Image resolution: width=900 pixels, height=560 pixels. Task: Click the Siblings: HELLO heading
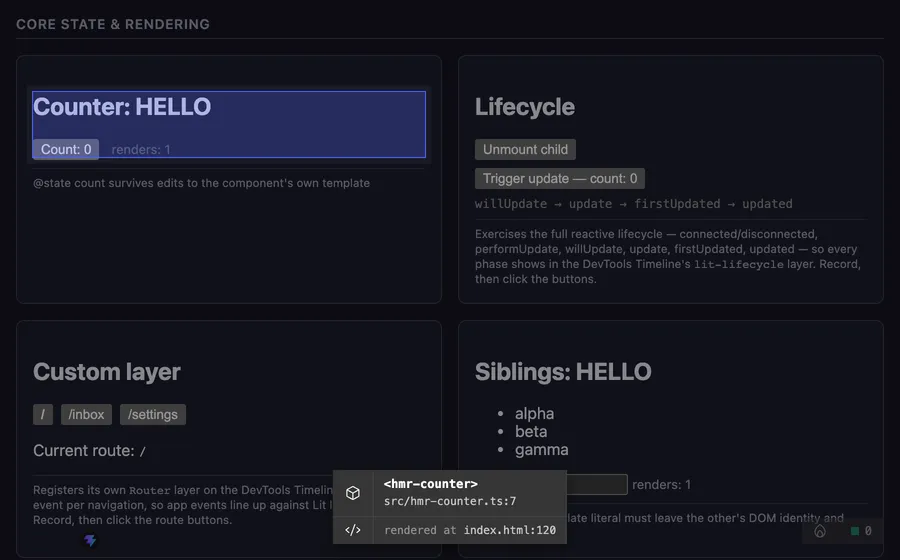(563, 372)
